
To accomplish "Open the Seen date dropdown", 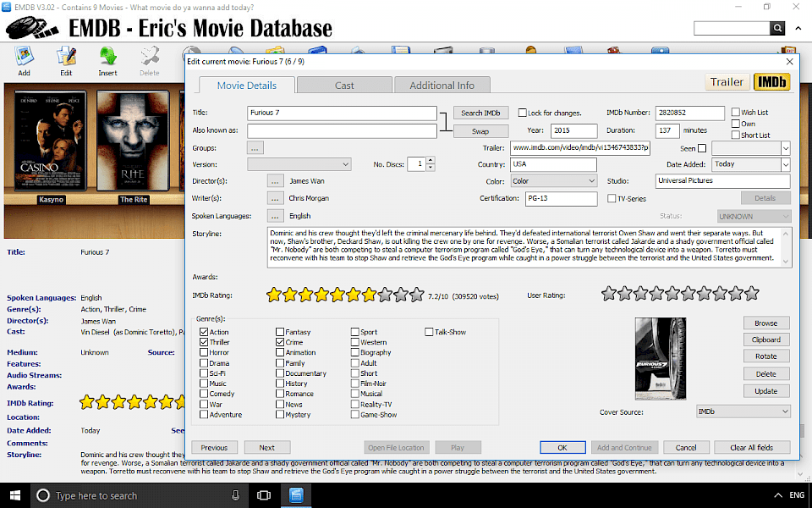I will [786, 148].
